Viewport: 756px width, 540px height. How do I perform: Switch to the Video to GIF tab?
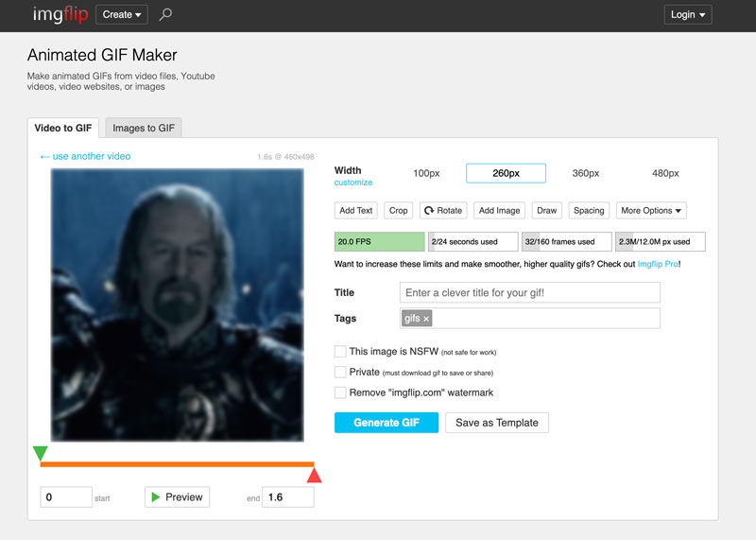pyautogui.click(x=63, y=128)
